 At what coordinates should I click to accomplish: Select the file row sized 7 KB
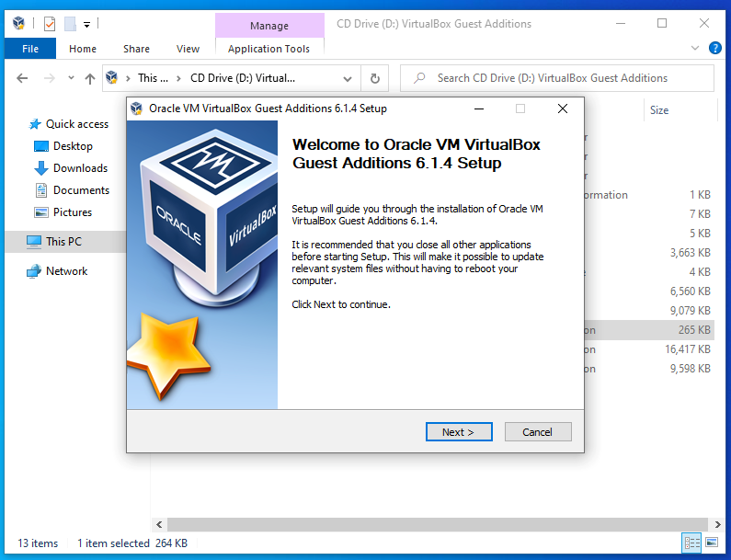coord(649,214)
